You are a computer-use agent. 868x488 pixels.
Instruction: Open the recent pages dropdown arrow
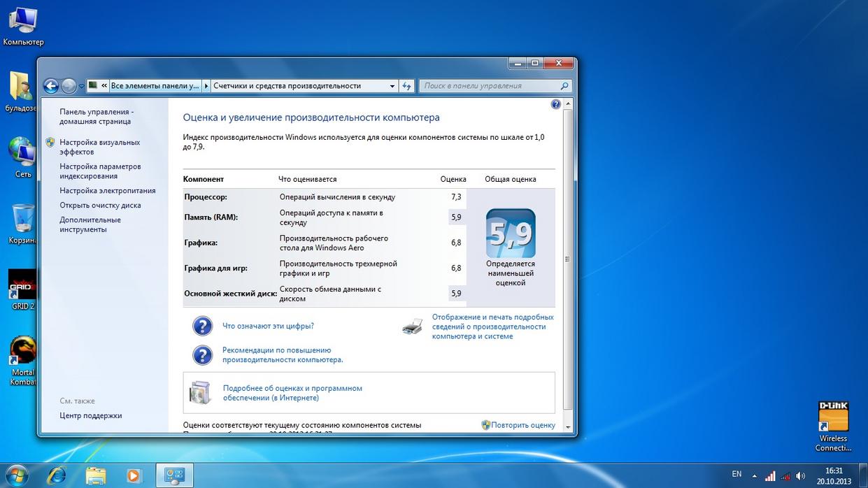[x=81, y=87]
